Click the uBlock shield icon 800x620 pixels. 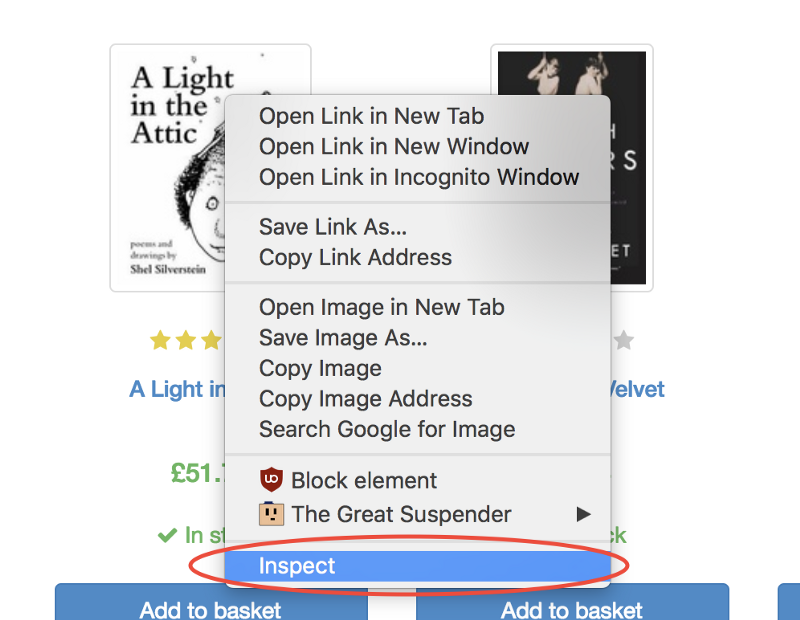pyautogui.click(x=271, y=480)
